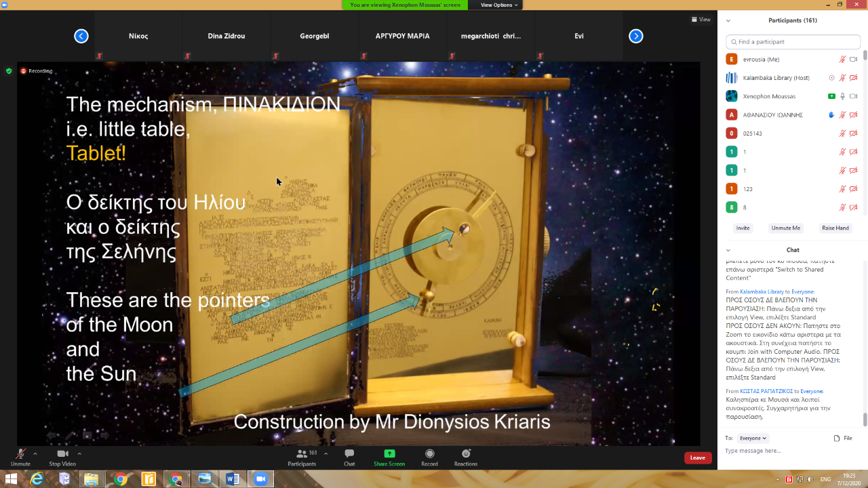
Task: Click the red Leave button
Action: (697, 457)
